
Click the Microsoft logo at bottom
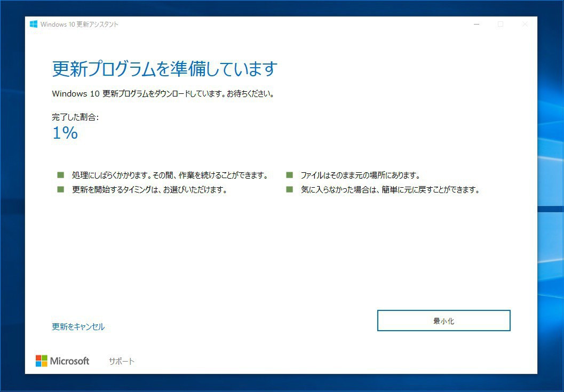coord(62,361)
